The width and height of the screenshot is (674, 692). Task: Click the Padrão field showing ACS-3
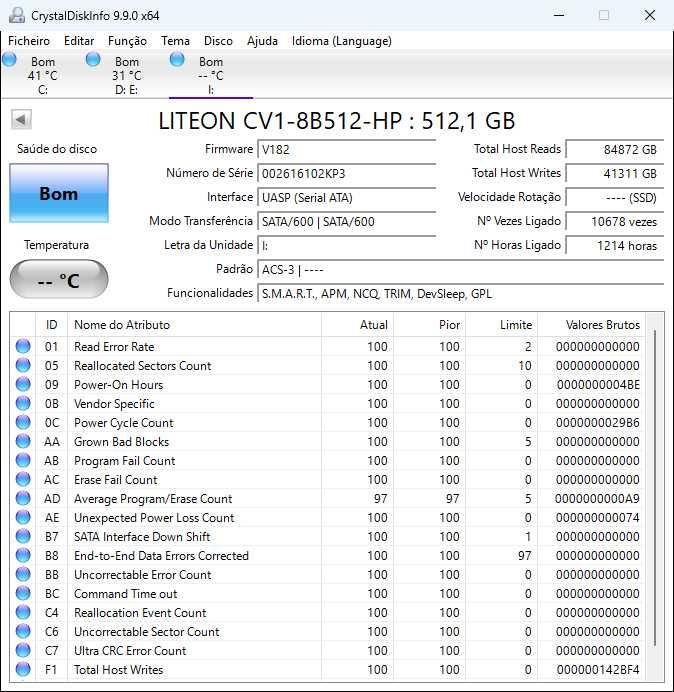tap(460, 269)
